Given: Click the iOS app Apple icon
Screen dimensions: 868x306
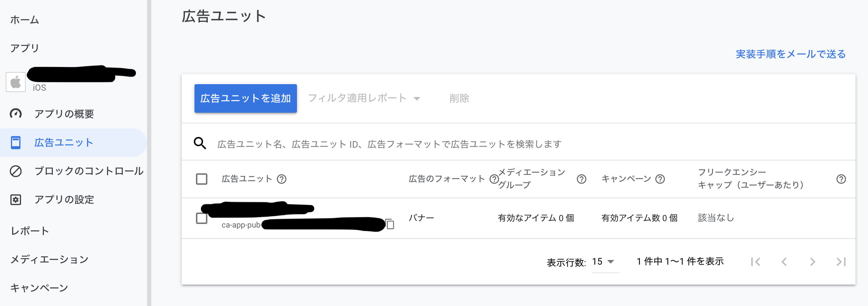Looking at the screenshot, I should coord(16,82).
